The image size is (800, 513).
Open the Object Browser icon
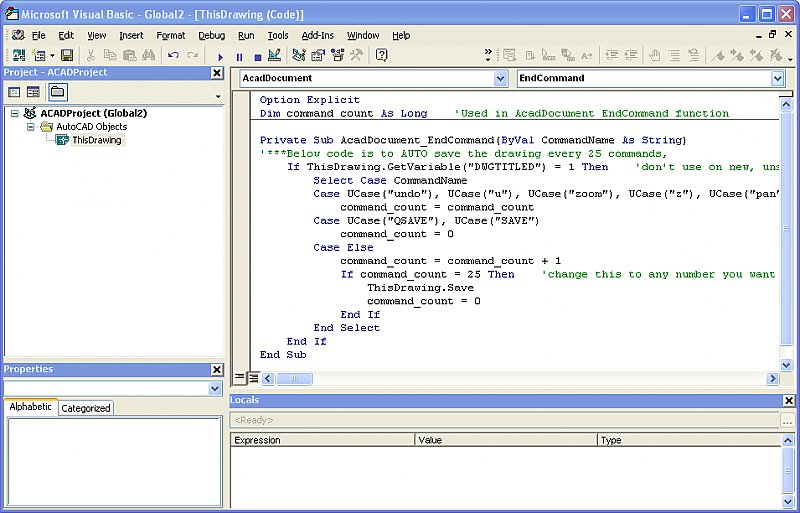pos(337,55)
